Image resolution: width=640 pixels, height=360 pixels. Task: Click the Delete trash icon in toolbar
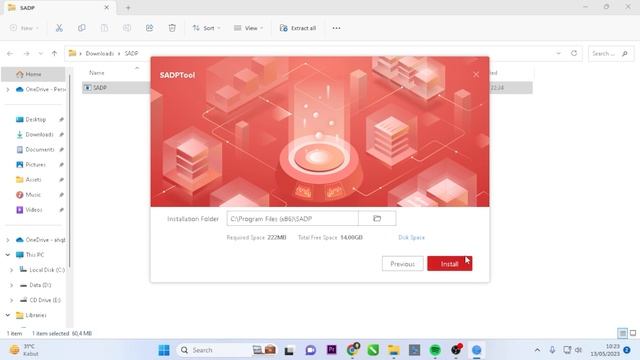172,28
